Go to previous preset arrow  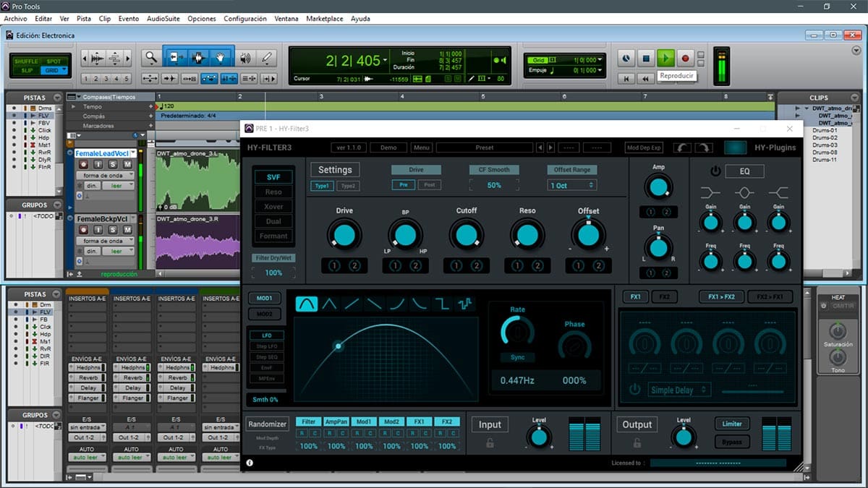540,147
